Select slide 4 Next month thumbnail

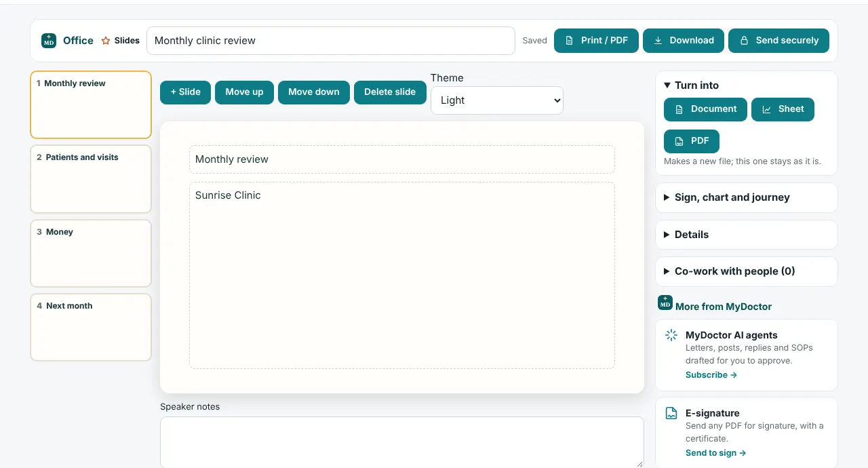91,327
